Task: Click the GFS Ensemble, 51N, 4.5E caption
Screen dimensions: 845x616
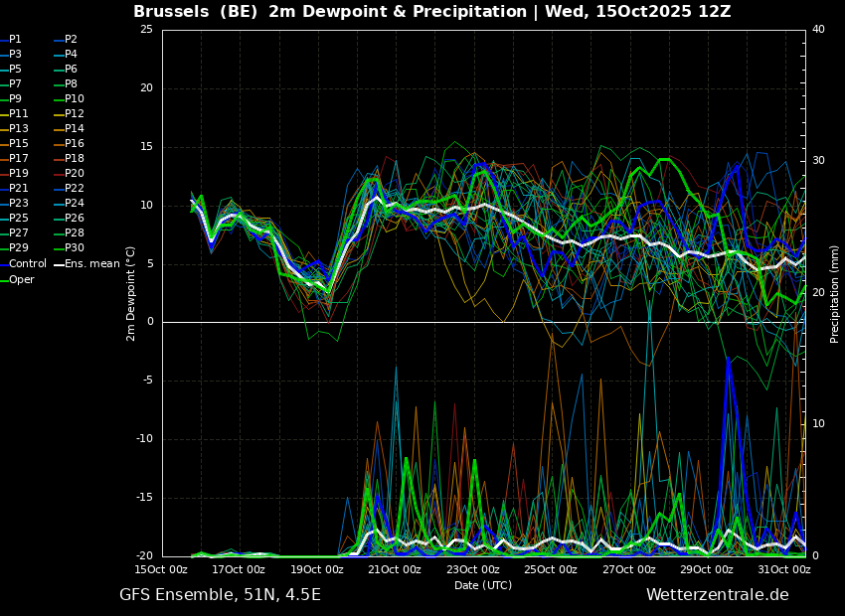Action: click(x=220, y=595)
